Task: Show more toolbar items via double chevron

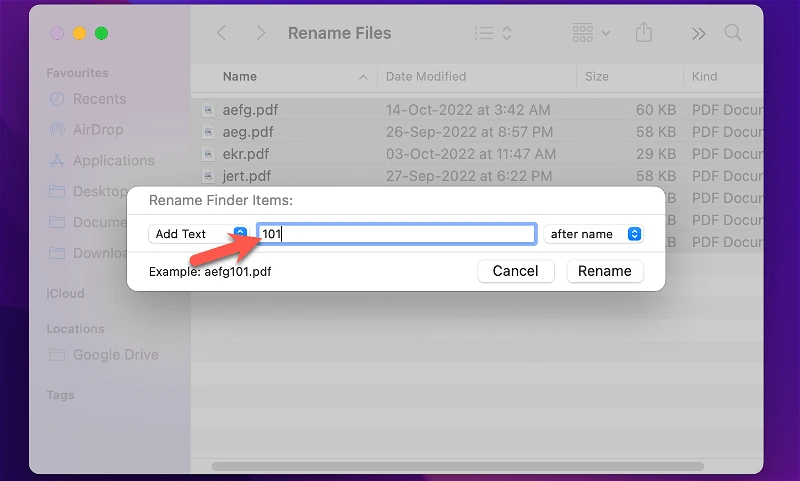Action: pos(698,34)
